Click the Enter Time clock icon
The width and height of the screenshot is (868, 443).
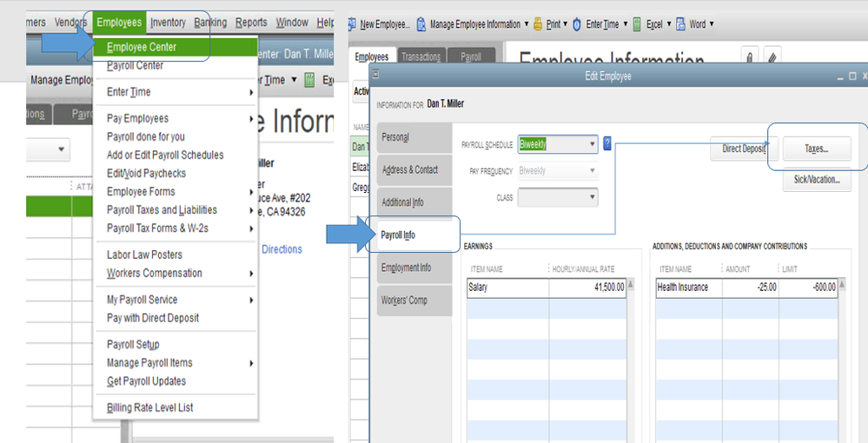pyautogui.click(x=577, y=24)
